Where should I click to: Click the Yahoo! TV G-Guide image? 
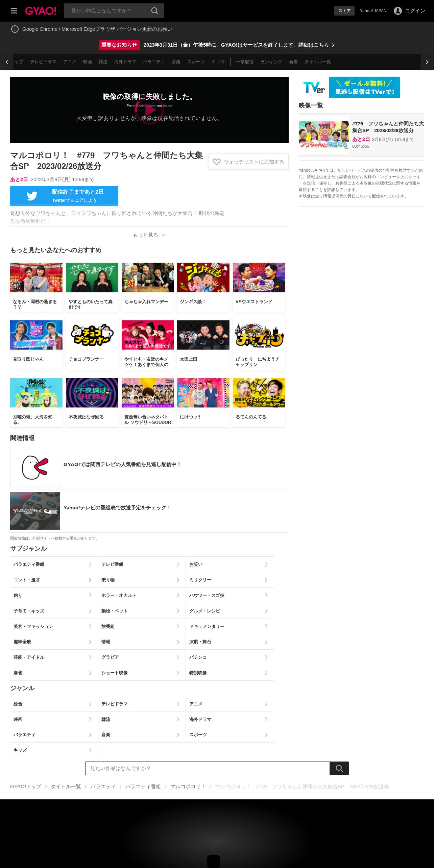tap(35, 511)
